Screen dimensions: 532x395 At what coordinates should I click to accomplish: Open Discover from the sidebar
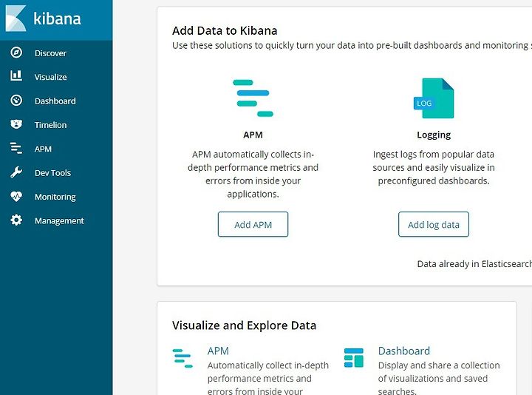tap(50, 53)
